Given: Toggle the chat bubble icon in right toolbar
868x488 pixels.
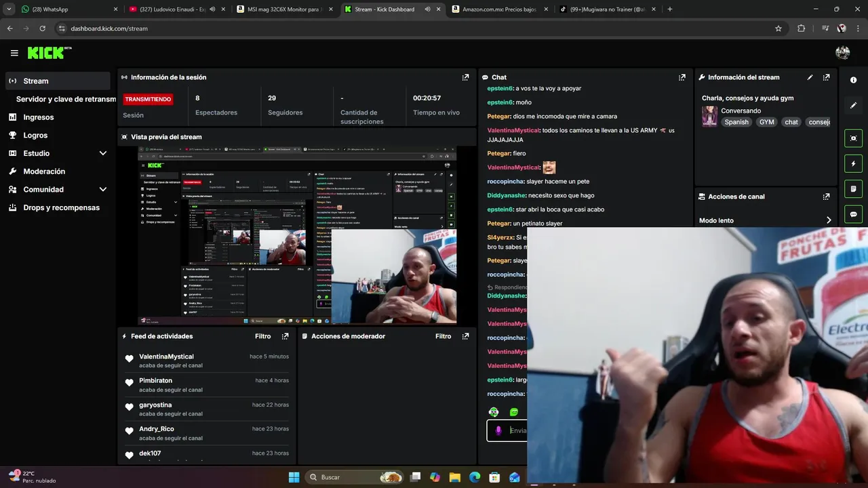Looking at the screenshot, I should tap(853, 214).
